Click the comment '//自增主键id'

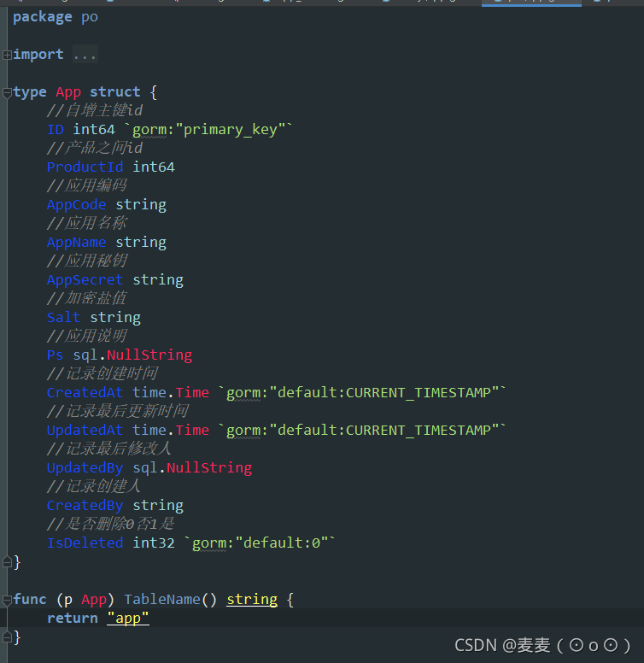click(95, 110)
